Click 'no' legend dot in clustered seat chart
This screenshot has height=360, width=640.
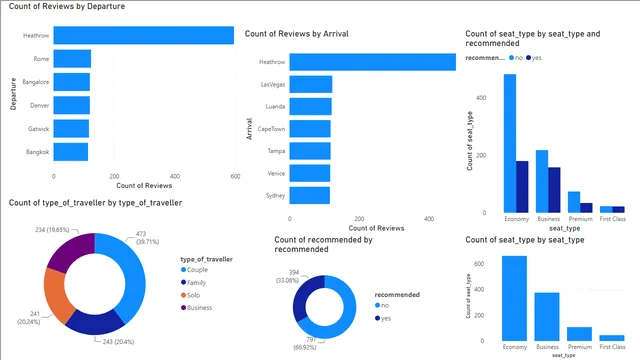[511, 58]
